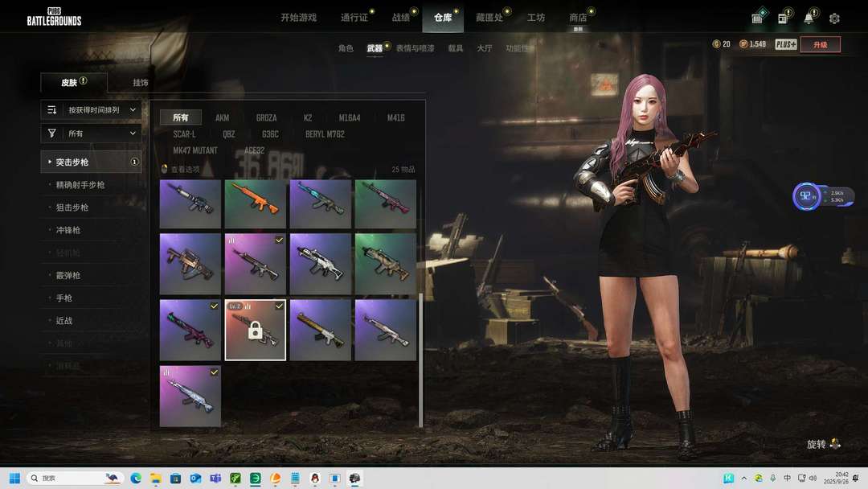
Task: Filter skins by MK47 MUTANT
Action: [x=194, y=150]
